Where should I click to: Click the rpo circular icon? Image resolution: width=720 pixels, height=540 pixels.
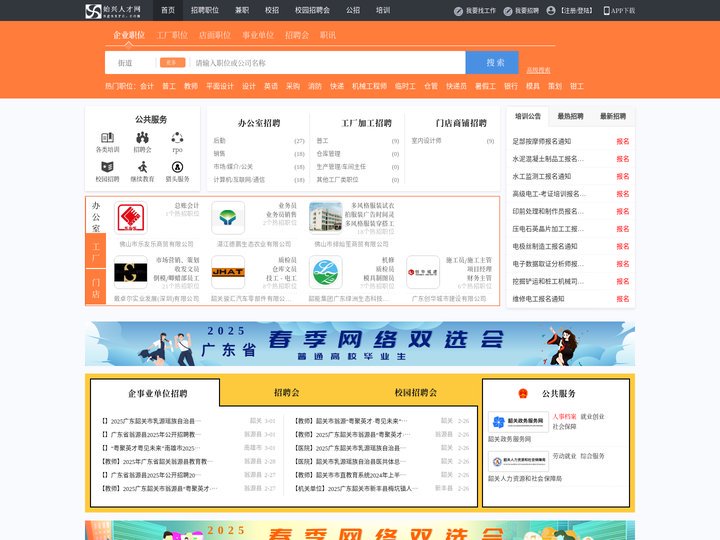point(177,137)
